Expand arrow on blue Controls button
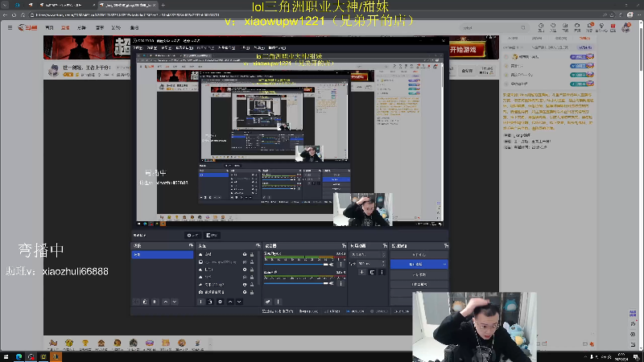644x362 pixels. pos(444,265)
